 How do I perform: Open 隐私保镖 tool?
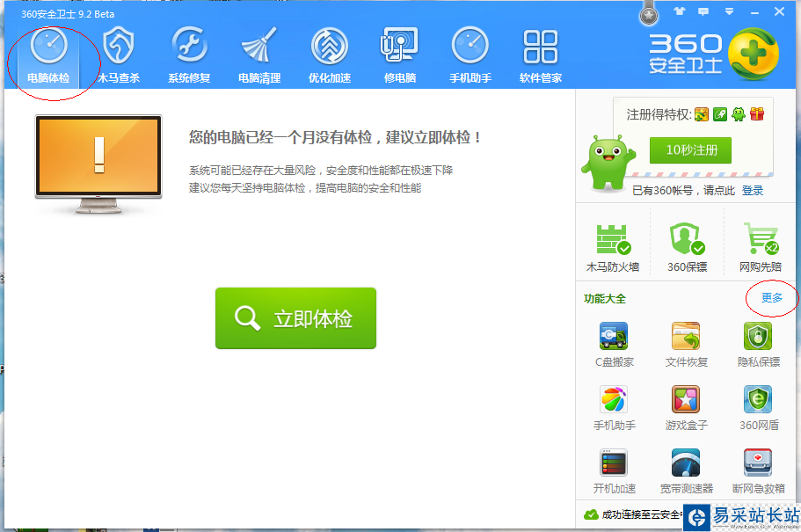pyautogui.click(x=759, y=345)
